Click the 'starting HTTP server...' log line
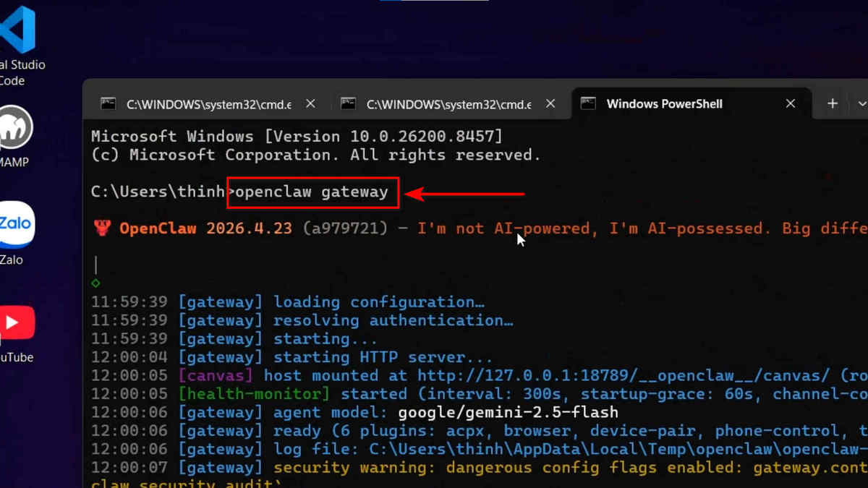This screenshot has height=488, width=868. [x=292, y=357]
